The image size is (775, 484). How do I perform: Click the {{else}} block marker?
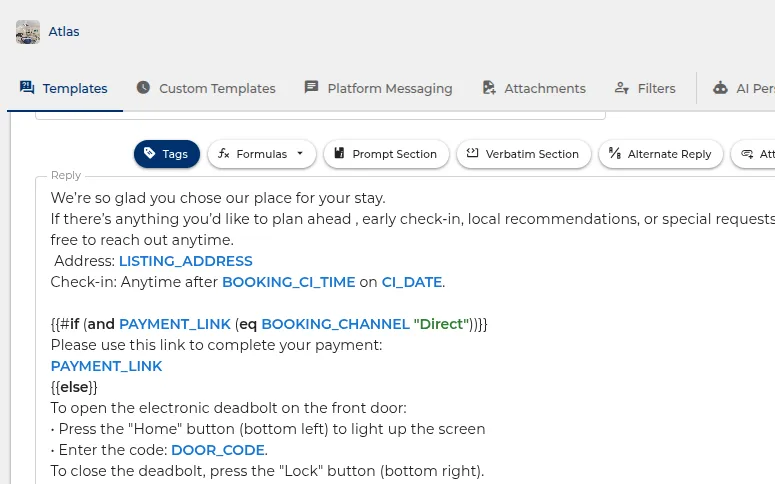coord(74,387)
